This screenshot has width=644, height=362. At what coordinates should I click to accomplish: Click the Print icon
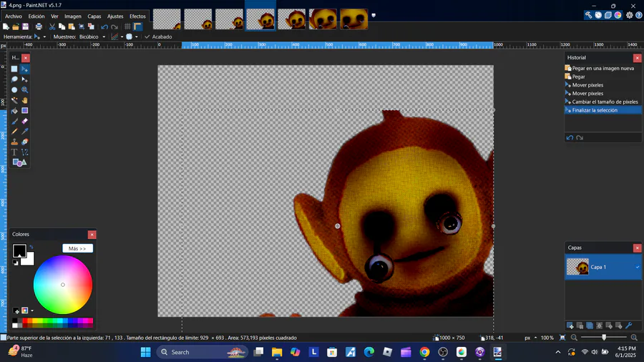[39, 26]
